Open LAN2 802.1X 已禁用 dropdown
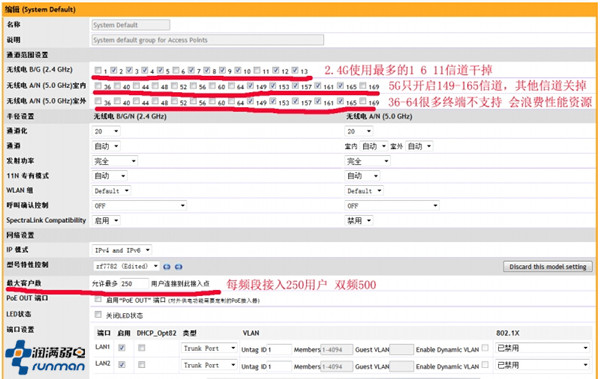 pyautogui.click(x=542, y=365)
